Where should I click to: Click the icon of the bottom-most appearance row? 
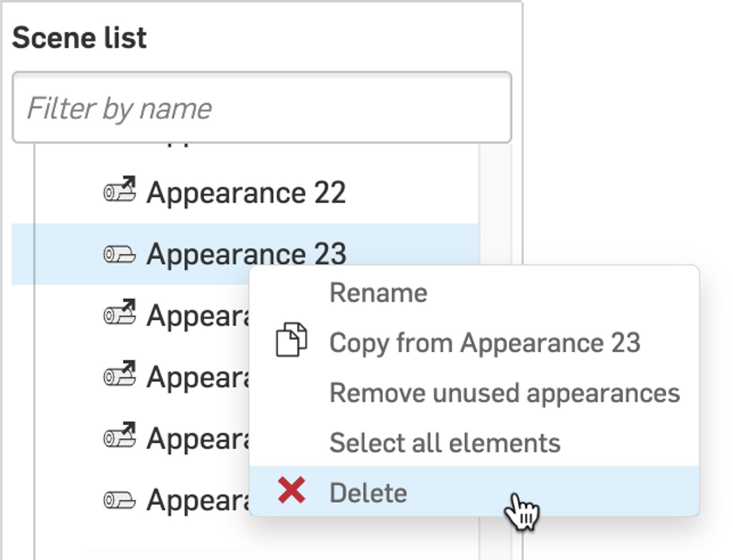click(x=119, y=500)
